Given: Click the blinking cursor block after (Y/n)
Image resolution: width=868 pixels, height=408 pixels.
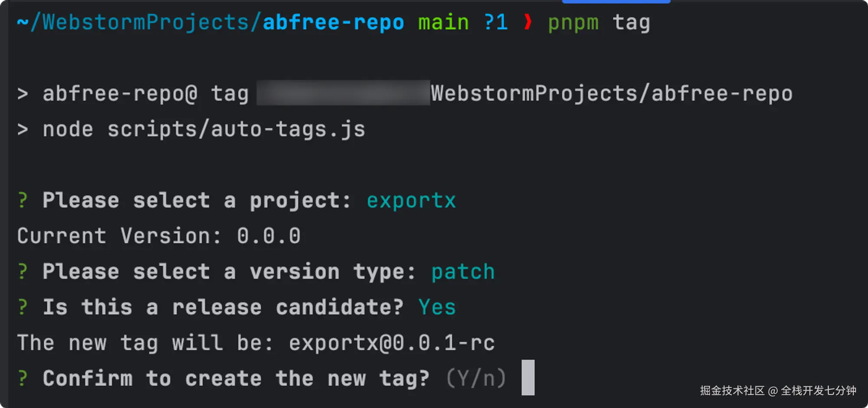Looking at the screenshot, I should tap(528, 377).
